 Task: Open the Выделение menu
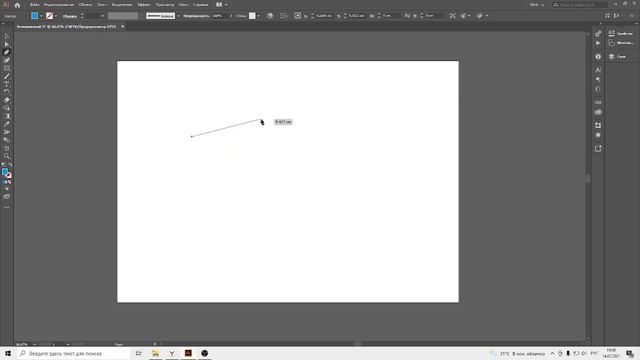click(122, 5)
